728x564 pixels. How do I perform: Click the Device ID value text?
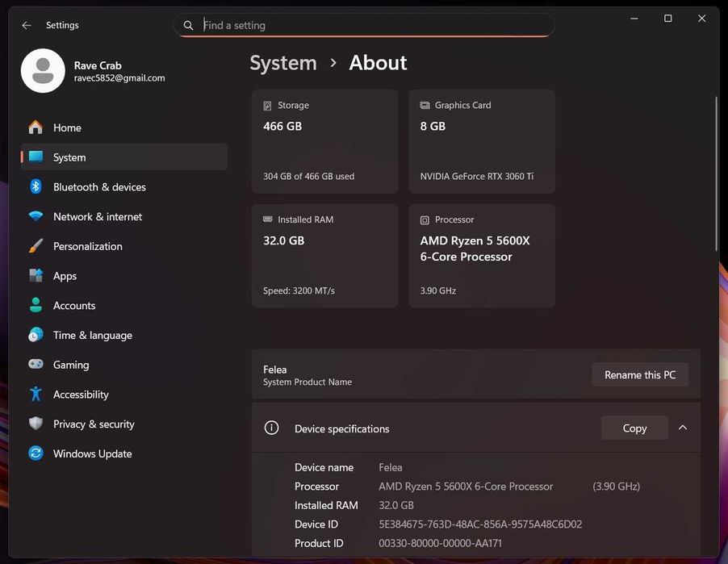click(x=480, y=524)
